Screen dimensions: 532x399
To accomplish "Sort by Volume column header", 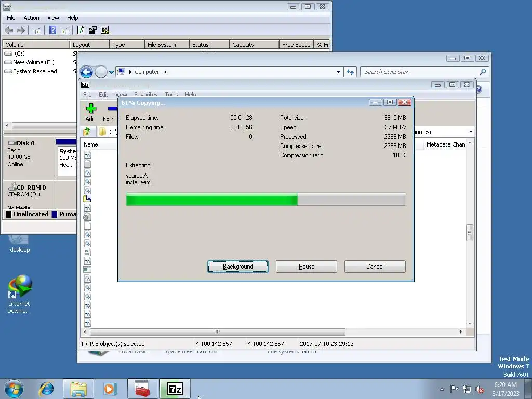I will point(36,45).
